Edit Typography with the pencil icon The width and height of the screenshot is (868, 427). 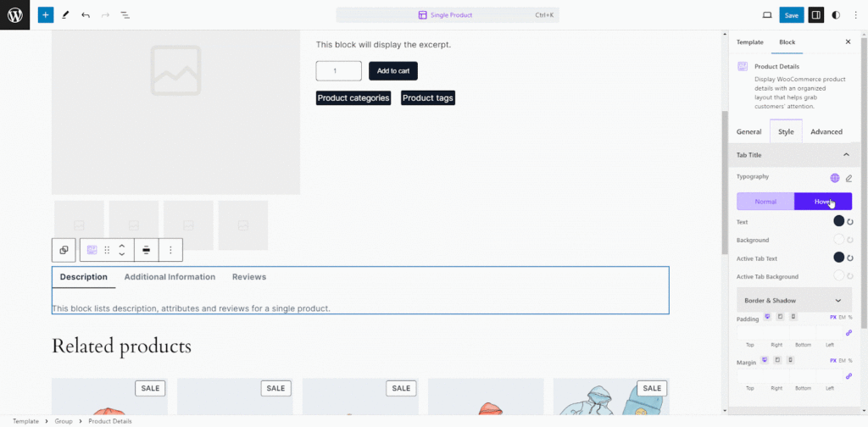point(849,178)
